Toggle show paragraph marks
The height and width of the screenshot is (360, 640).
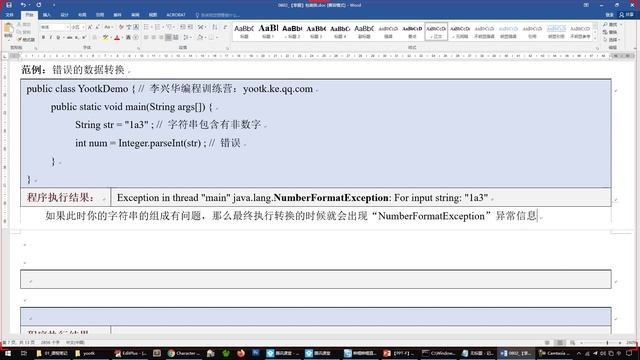coord(225,27)
